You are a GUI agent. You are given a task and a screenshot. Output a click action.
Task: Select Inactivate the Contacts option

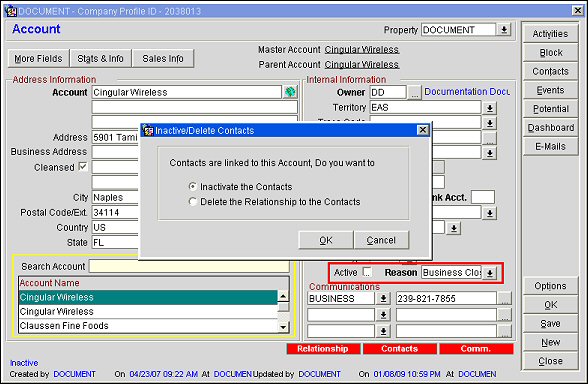[x=193, y=186]
